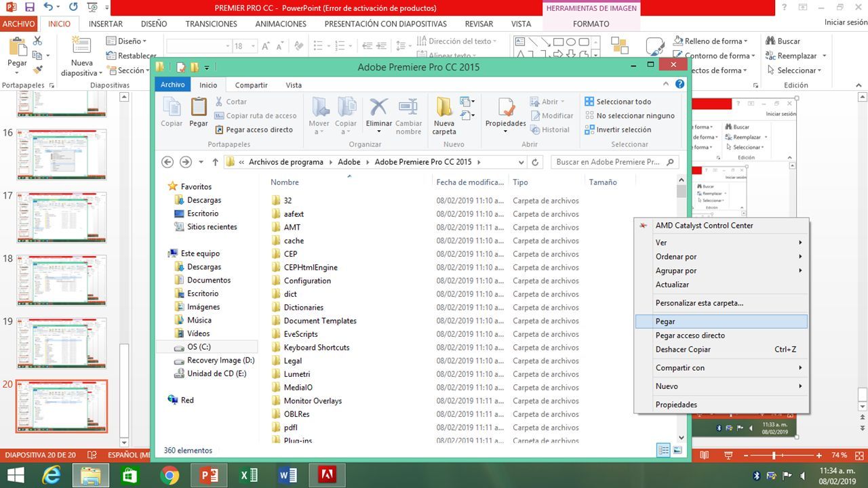Start slideshow view from PowerPoint's status bar
The width and height of the screenshot is (868, 488).
[x=729, y=455]
